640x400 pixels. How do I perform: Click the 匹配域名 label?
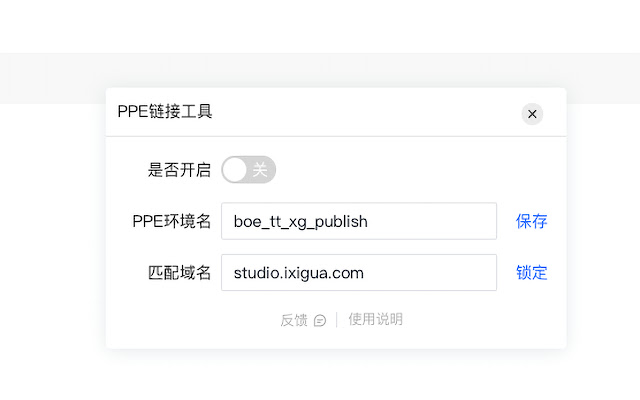coord(179,272)
